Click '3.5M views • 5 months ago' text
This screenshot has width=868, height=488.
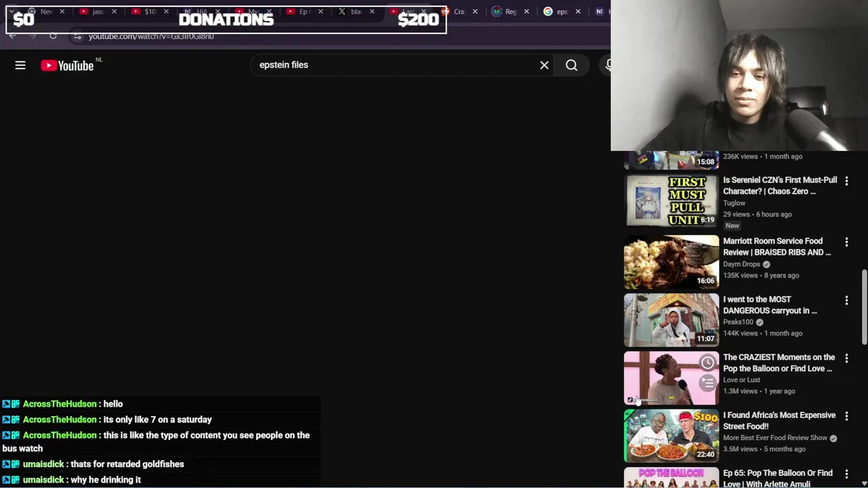[x=764, y=449]
